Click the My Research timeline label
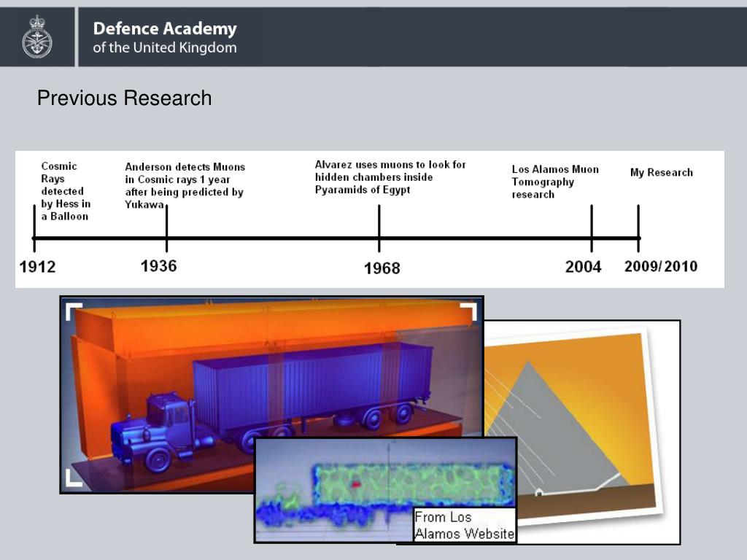Image resolution: width=747 pixels, height=560 pixels. 661,173
